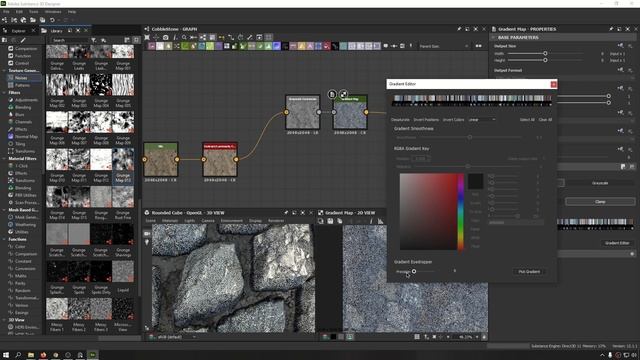Select the Gradient Map node in the graph
Screen dimensions: 640x360
[x=350, y=112]
